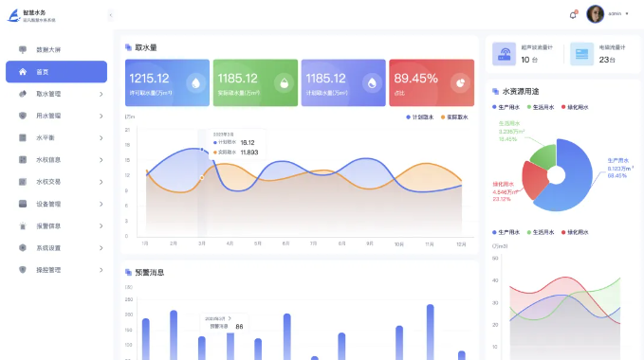This screenshot has height=360, width=644.
Task: Open the admin dropdown arrow
Action: click(x=627, y=14)
